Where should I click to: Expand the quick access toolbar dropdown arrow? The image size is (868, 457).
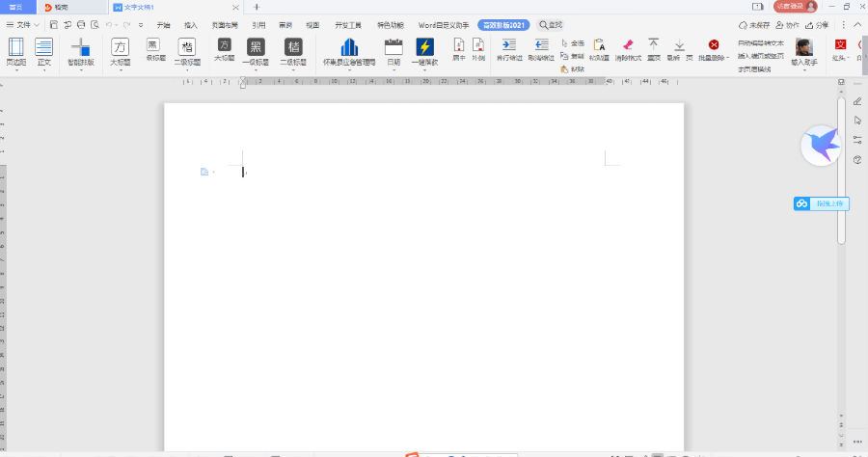(x=143, y=23)
